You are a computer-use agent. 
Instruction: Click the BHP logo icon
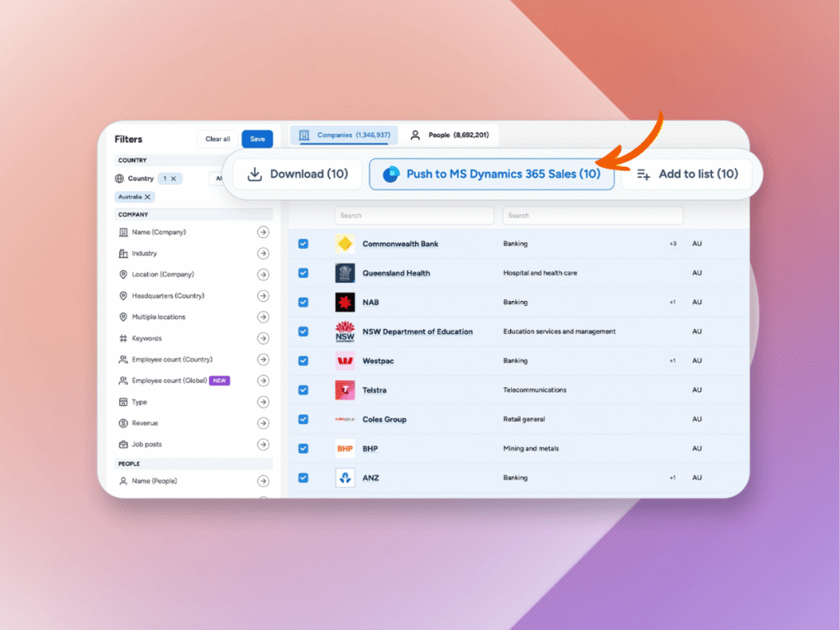pyautogui.click(x=345, y=449)
